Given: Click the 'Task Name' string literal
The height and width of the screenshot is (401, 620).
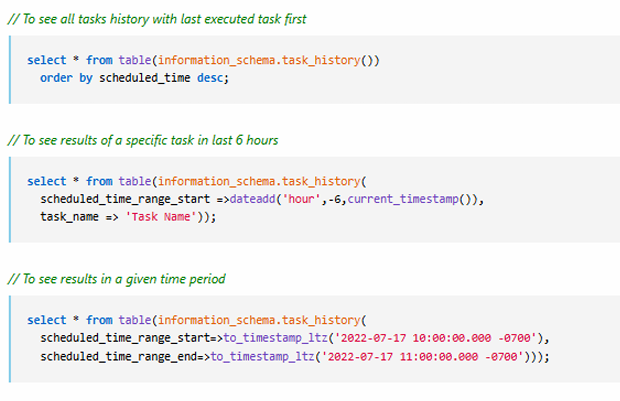Looking at the screenshot, I should [161, 215].
